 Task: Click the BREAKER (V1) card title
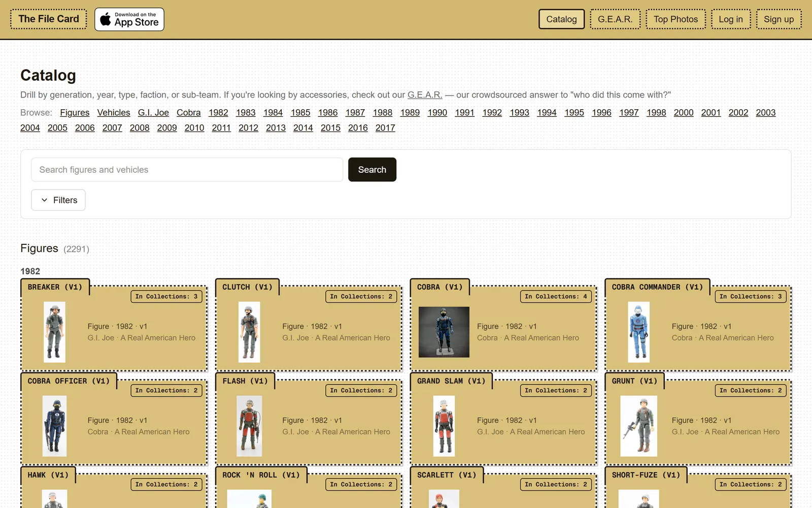click(55, 287)
